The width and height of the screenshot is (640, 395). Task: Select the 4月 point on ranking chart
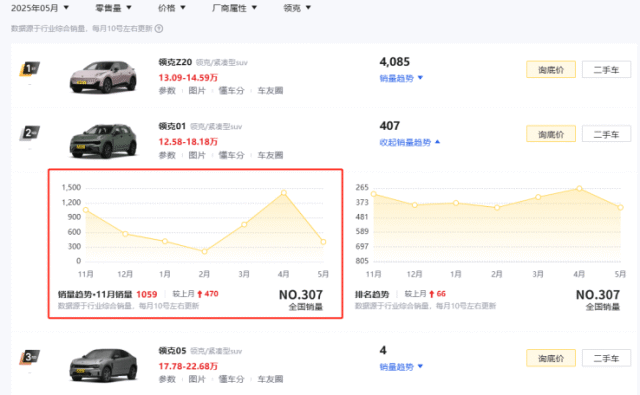(579, 189)
